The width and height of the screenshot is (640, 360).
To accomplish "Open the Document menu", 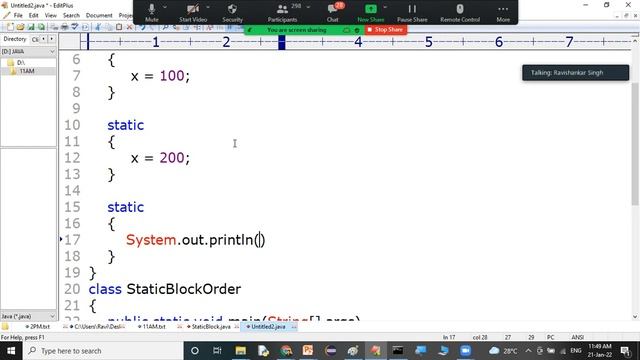I will click(x=99, y=16).
